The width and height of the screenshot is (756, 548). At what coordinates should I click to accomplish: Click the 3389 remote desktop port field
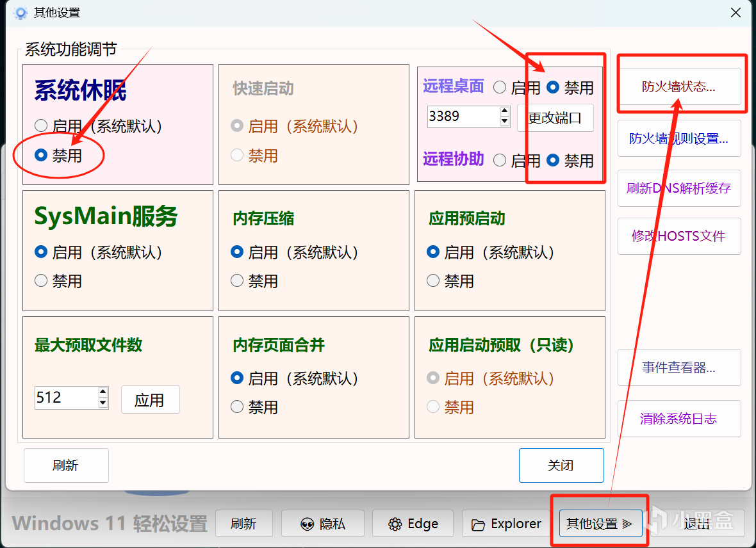463,117
